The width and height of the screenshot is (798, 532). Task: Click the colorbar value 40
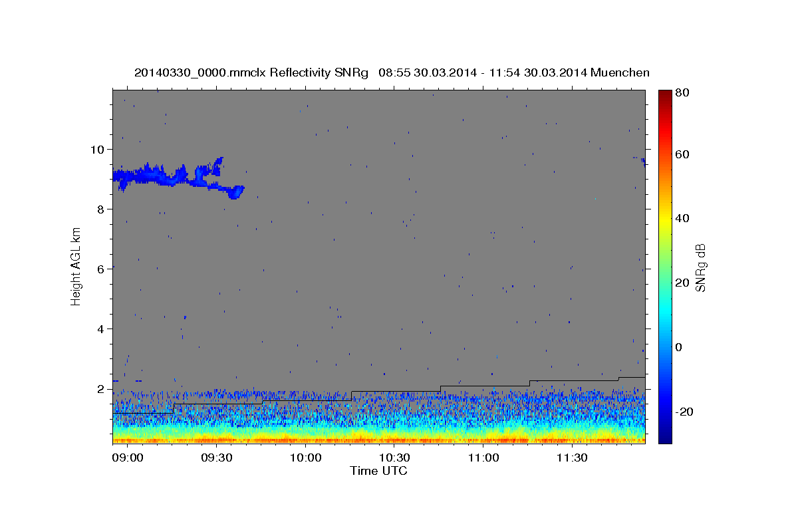[x=682, y=218]
